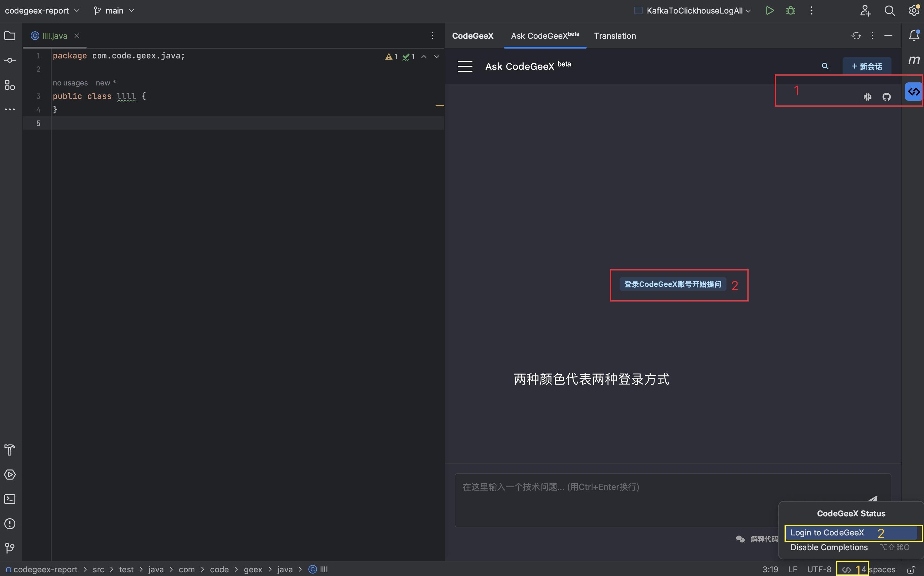
Task: Sign in with the Slack icon
Action: [x=868, y=97]
